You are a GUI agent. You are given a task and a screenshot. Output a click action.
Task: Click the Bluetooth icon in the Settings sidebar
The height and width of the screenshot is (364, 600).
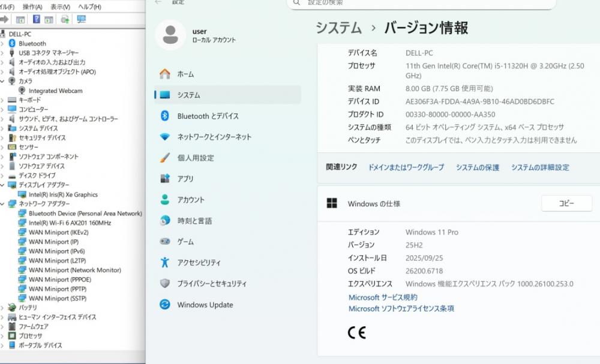coord(165,116)
